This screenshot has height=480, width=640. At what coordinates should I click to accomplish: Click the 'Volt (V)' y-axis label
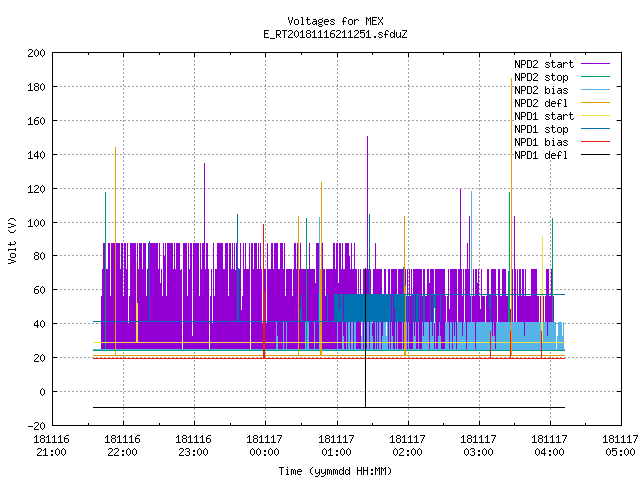(12, 240)
